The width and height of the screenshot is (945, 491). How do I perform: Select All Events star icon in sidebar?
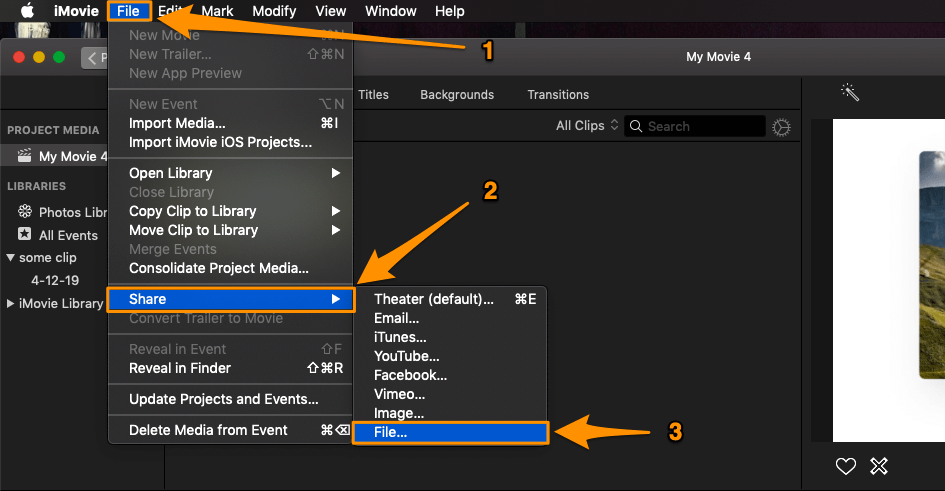pyautogui.click(x=25, y=235)
